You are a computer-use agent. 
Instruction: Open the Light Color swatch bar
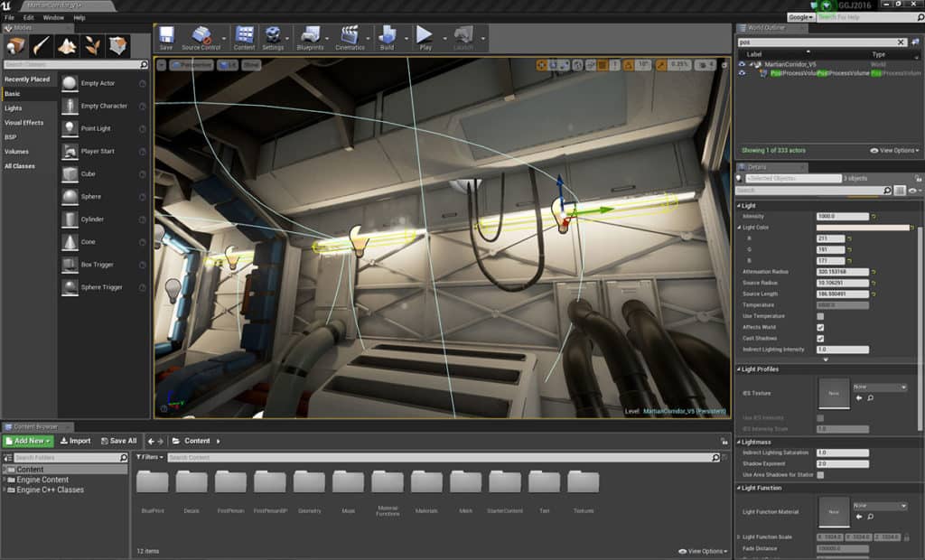tap(863, 228)
